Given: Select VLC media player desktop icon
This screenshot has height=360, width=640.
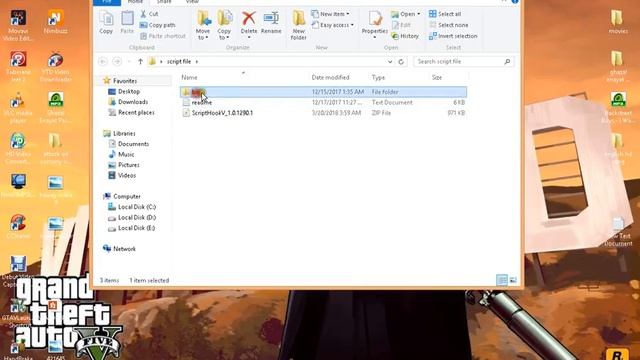Looking at the screenshot, I should click(17, 107).
